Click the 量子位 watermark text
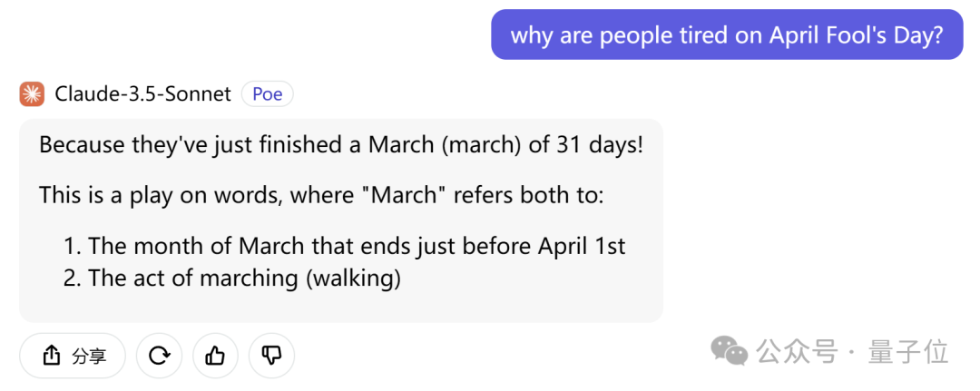Image resolution: width=980 pixels, height=391 pixels. pos(908,352)
